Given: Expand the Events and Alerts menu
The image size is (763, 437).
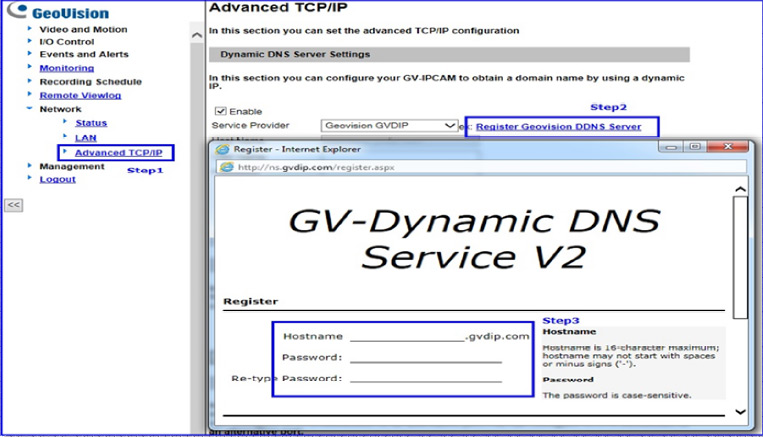Looking at the screenshot, I should pyautogui.click(x=84, y=54).
